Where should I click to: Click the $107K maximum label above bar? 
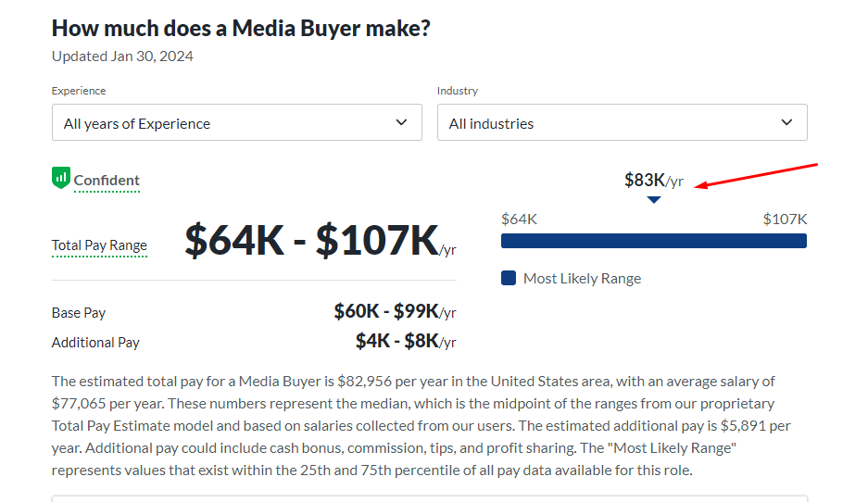[785, 220]
